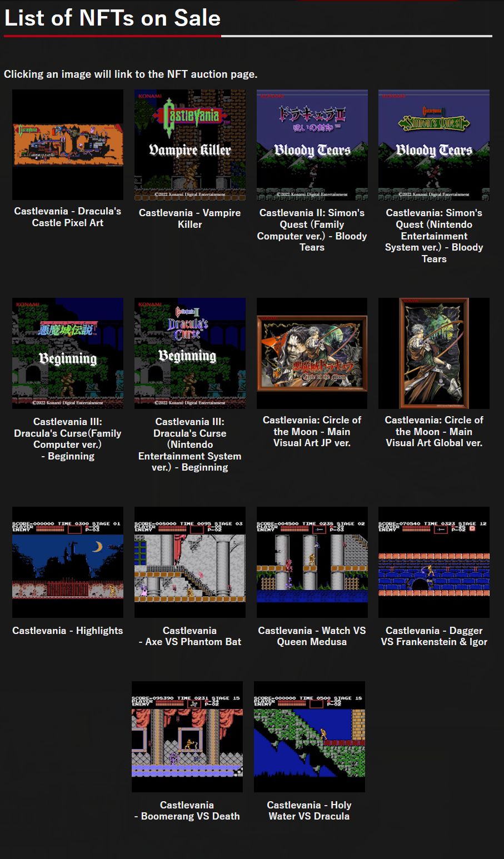Click the caption "Castlevania - Vampire Killer"

click(x=190, y=218)
